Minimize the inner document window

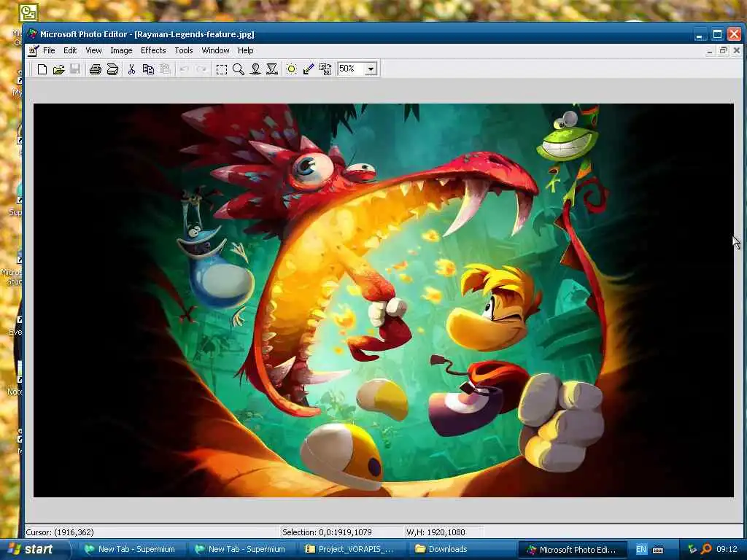[x=710, y=50]
